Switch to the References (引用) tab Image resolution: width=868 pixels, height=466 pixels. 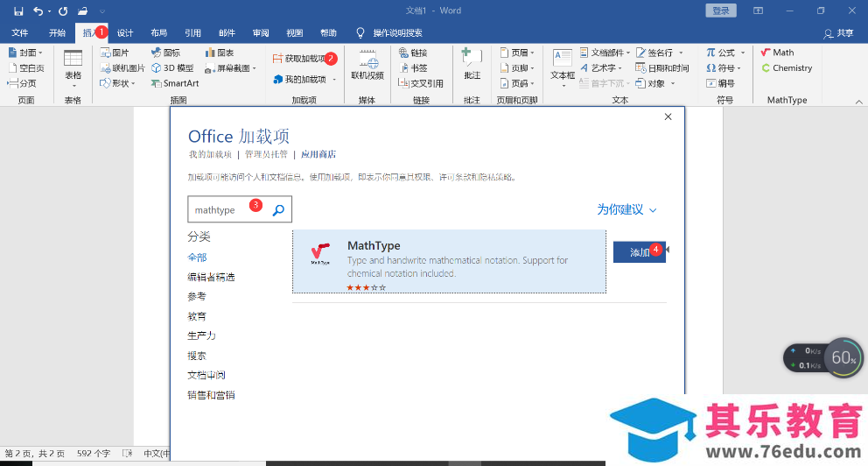192,32
